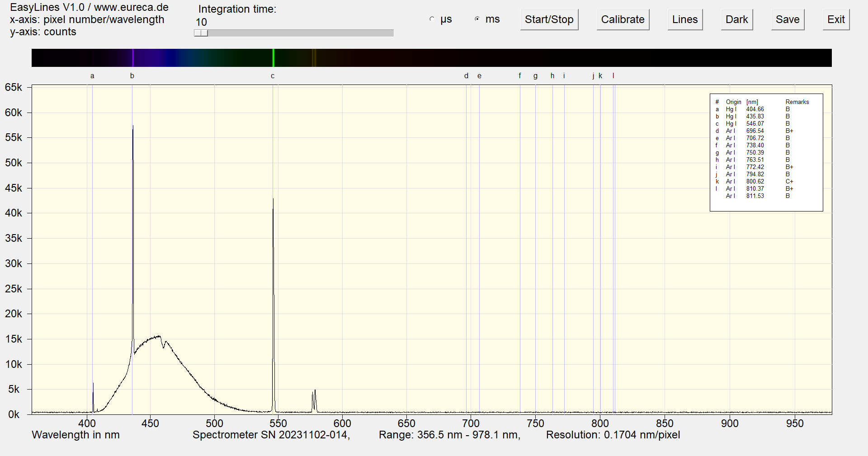
Task: Click line marker label i
Action: tap(564, 76)
